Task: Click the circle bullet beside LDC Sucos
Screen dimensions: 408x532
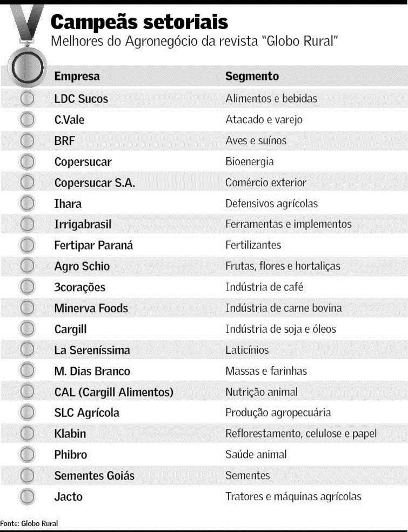Action: (27, 99)
